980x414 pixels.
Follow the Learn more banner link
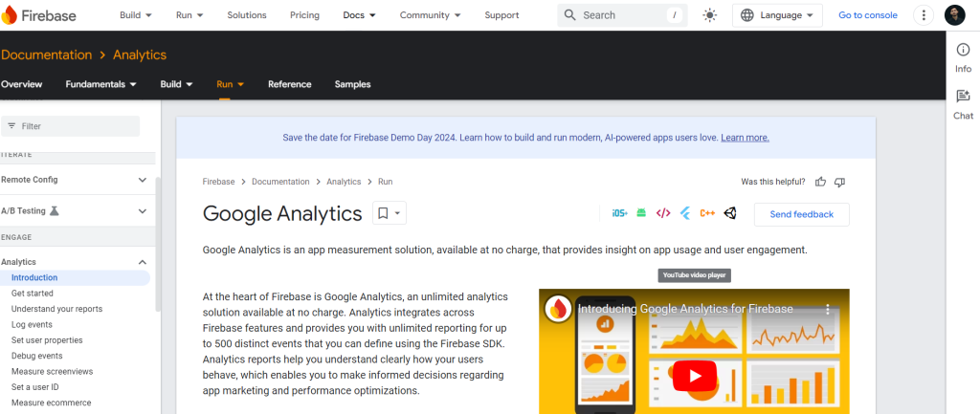coord(745,138)
